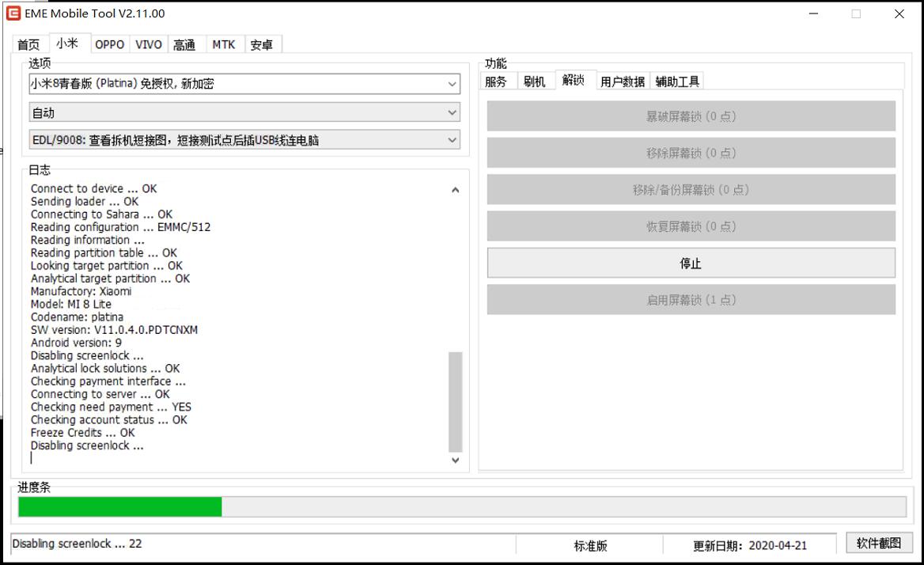
Task: Select the 解锁 function tab
Action: click(574, 80)
